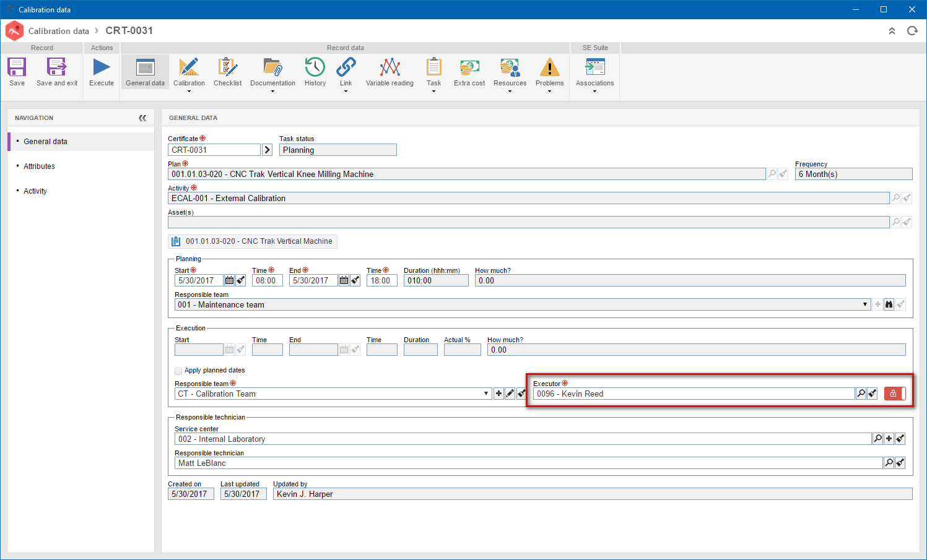
Task: Click the planned Start date 5/30/2017 field
Action: coord(199,280)
